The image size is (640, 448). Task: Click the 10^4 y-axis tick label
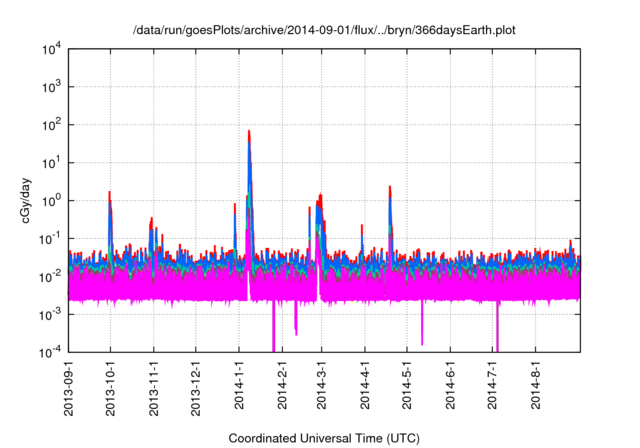pos(50,49)
